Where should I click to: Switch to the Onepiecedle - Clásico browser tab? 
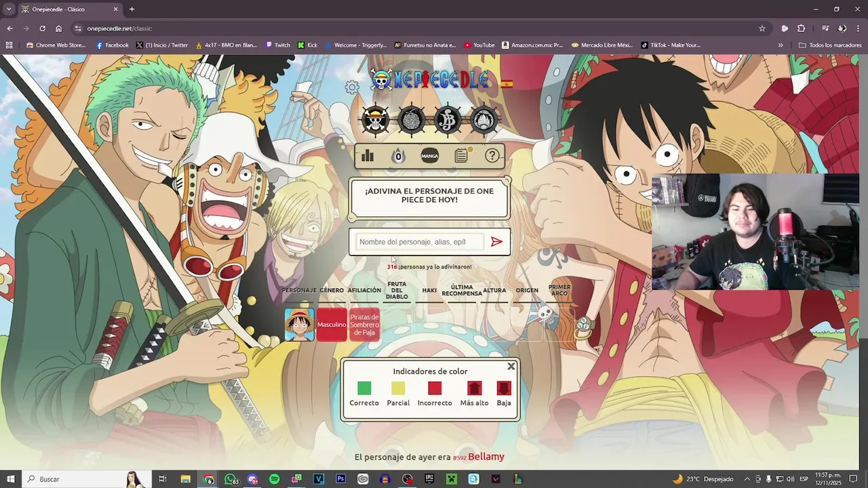coord(68,9)
